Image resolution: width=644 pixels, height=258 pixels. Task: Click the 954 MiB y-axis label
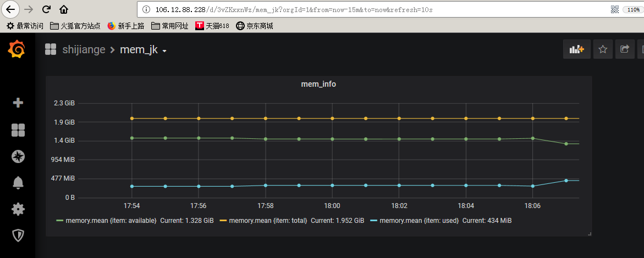point(63,160)
